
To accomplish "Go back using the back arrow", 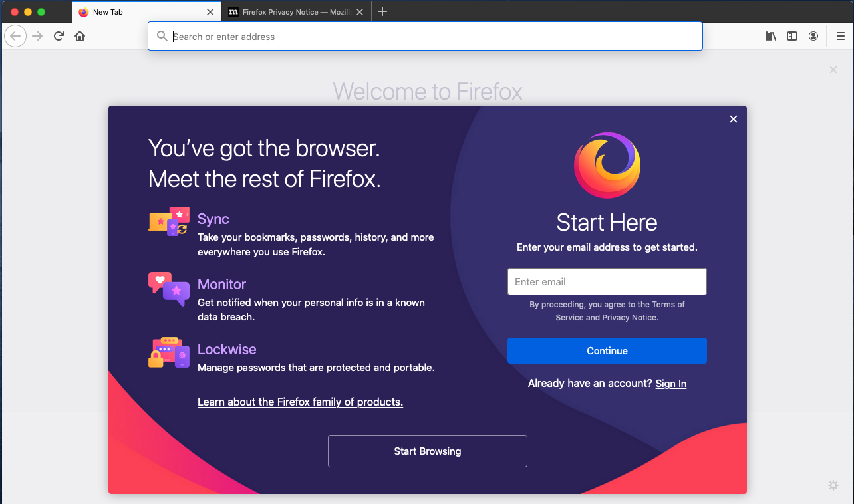I will point(15,36).
